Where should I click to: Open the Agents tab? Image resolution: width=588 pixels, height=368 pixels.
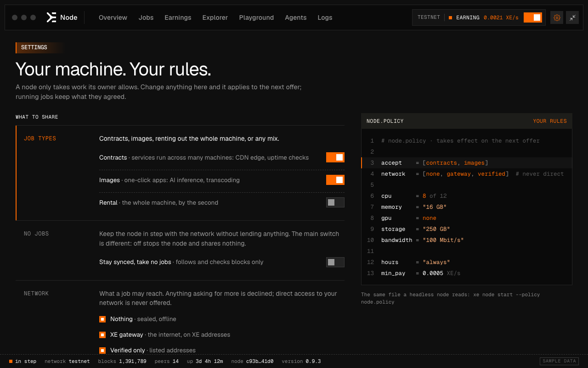296,17
